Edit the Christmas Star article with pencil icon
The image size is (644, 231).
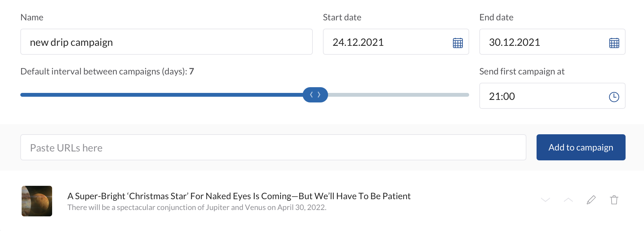[x=591, y=200]
